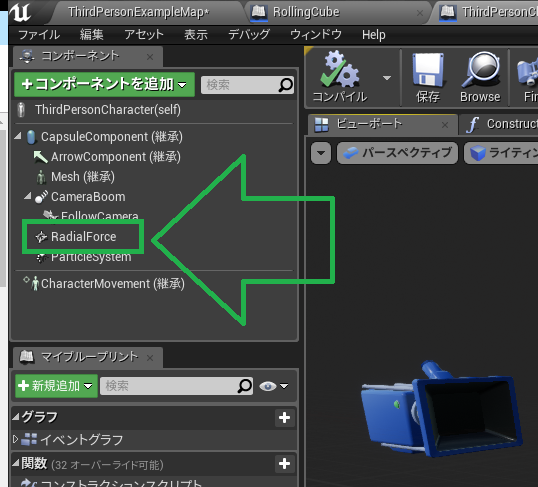Open the Add New dropdown in My Blueprint

click(x=56, y=386)
